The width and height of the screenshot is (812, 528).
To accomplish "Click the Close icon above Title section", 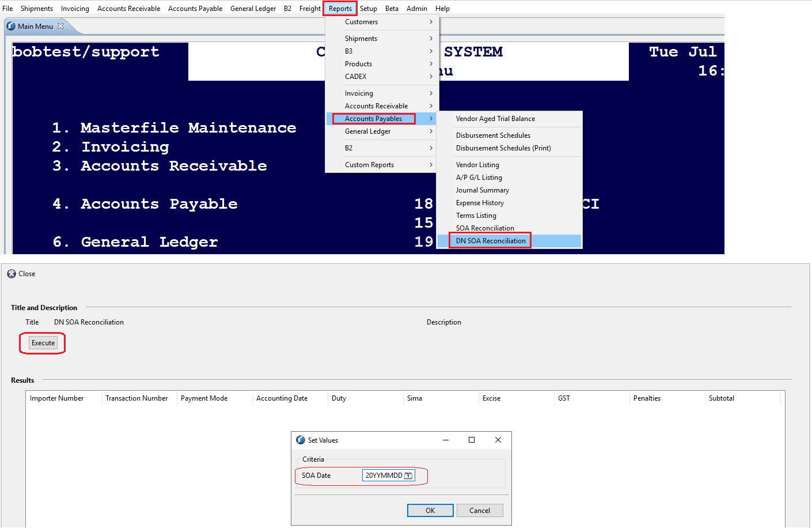I will (x=12, y=274).
